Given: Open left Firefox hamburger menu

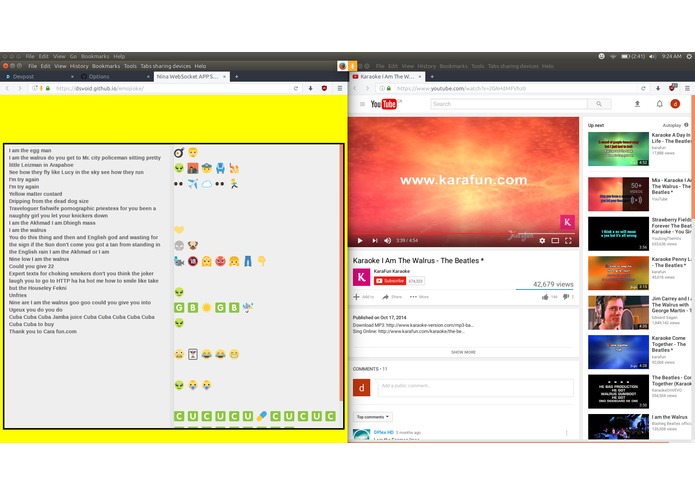Looking at the screenshot, I should pos(340,89).
